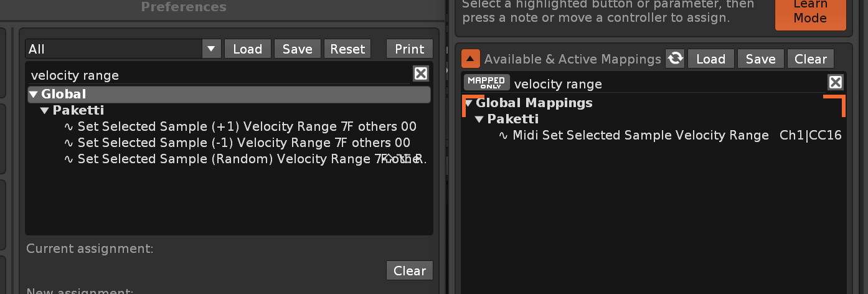Select Set Selected Sample (-1) Velocity Range
Image resolution: width=868 pixels, height=294 pixels.
click(243, 143)
